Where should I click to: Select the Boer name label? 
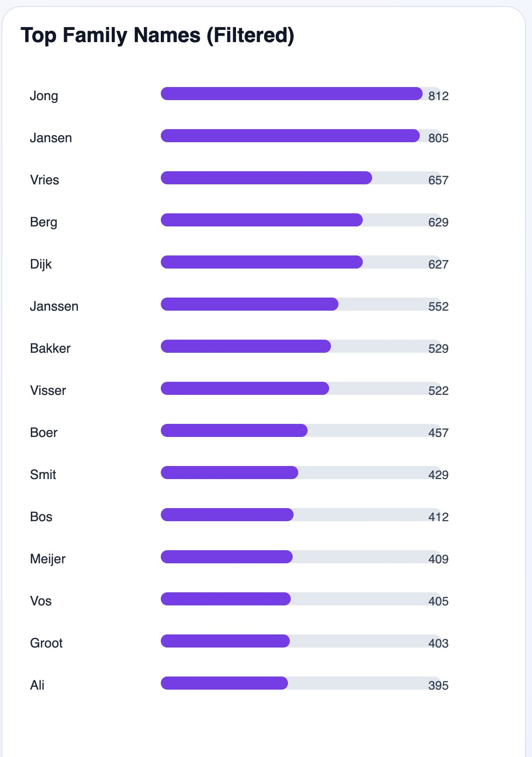[43, 433]
